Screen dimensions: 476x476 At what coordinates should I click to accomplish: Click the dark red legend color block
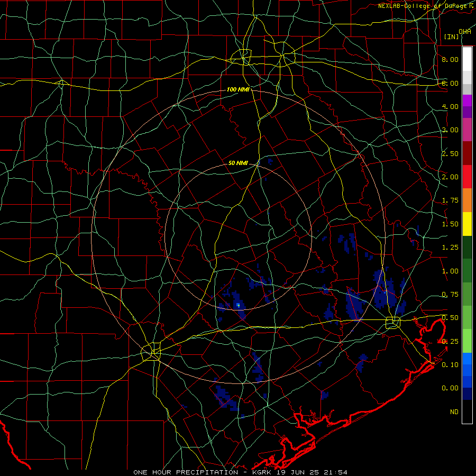pos(467,153)
